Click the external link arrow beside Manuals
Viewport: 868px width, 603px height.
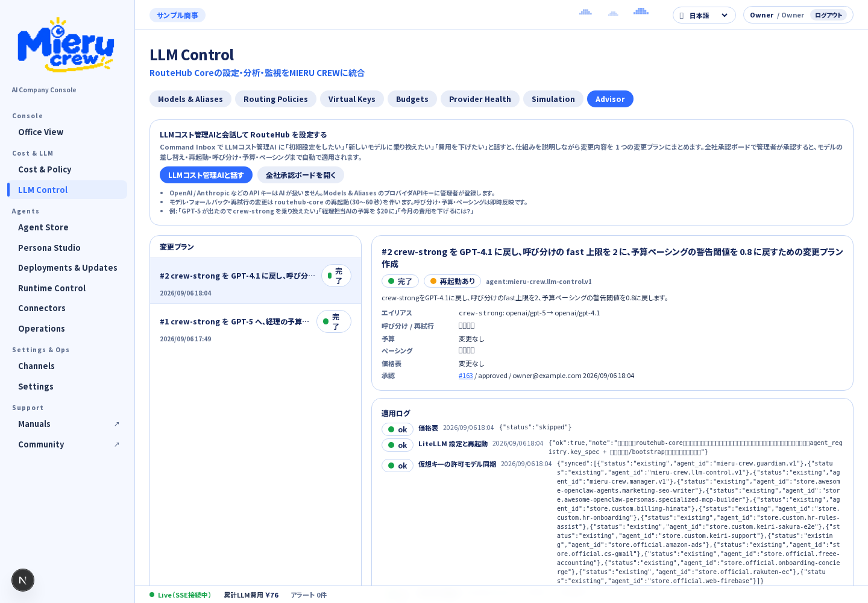[x=117, y=424]
